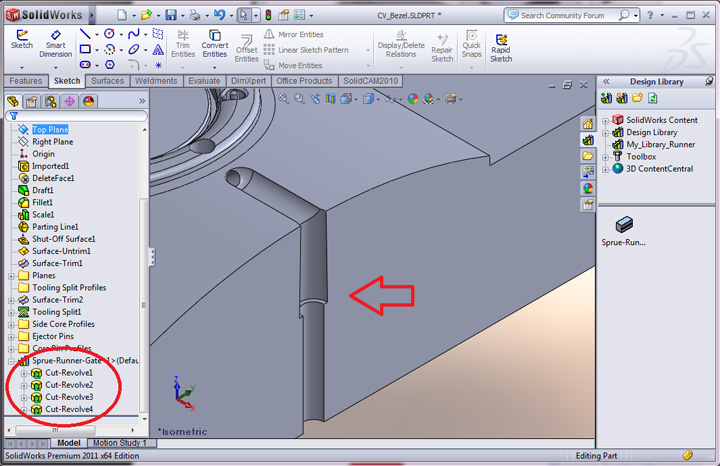Open the DimXpert tab
720x466 pixels.
click(248, 81)
